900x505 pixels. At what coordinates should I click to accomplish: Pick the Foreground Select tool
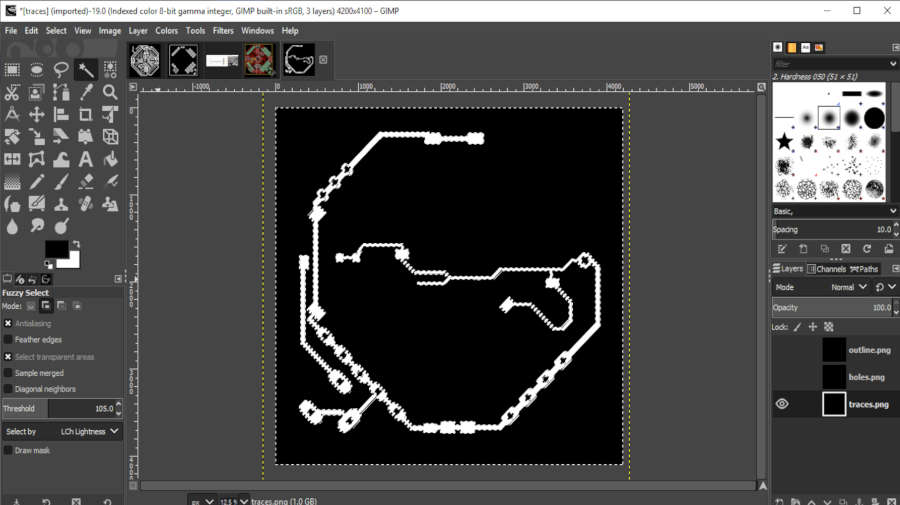[x=37, y=92]
